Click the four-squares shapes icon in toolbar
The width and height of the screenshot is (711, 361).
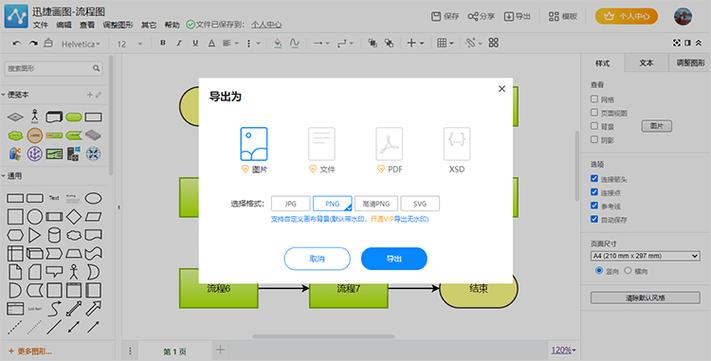(493, 43)
